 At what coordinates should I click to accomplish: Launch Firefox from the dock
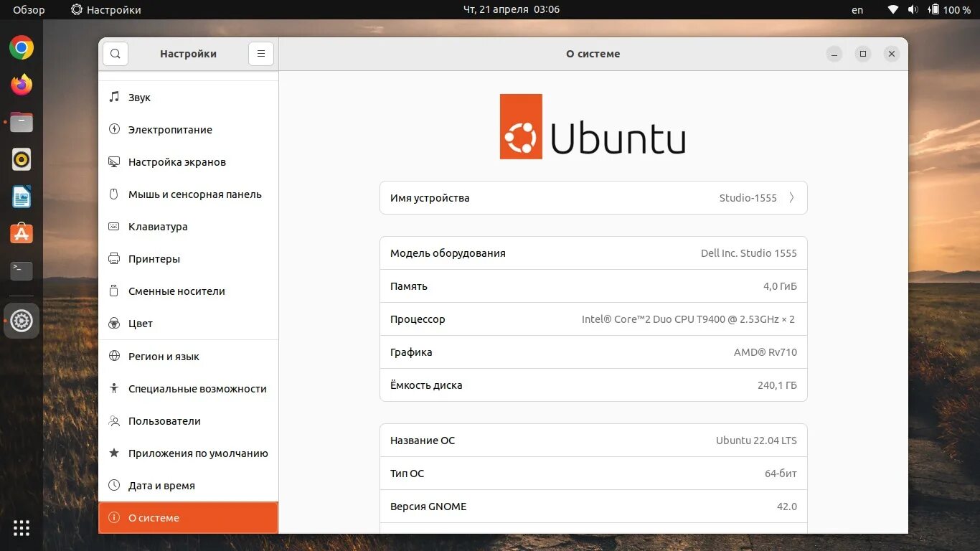22,85
